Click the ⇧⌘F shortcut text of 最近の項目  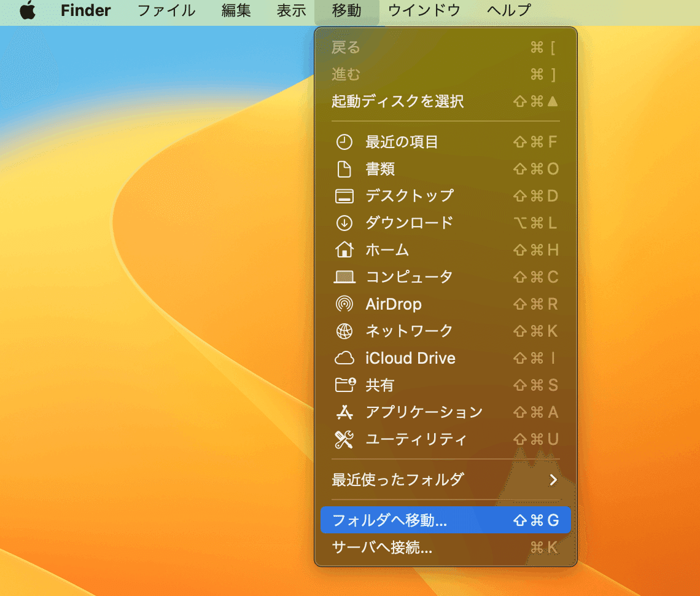click(x=535, y=142)
